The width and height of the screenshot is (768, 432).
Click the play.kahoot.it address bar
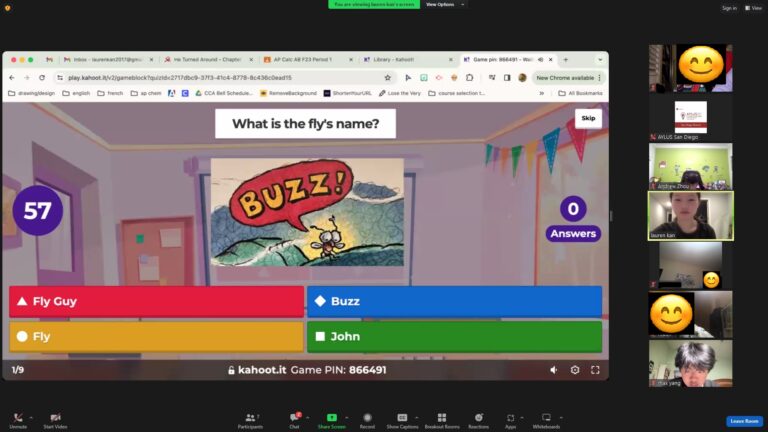click(x=225, y=77)
